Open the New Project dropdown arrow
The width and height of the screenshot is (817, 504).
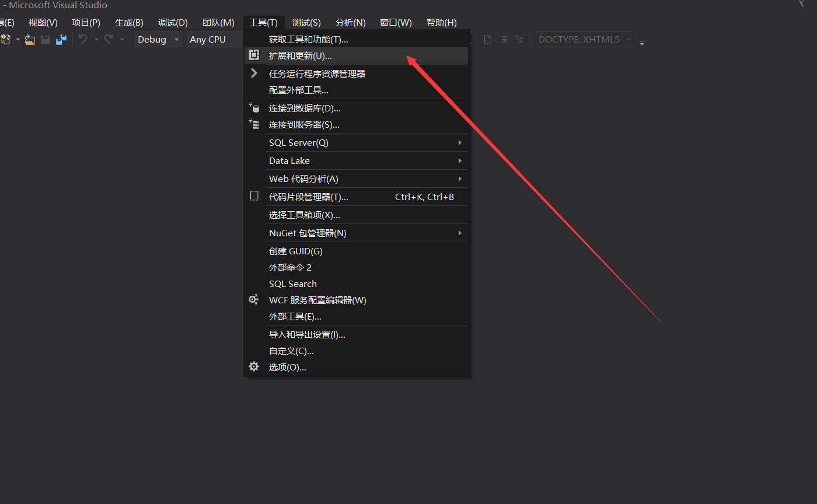18,40
